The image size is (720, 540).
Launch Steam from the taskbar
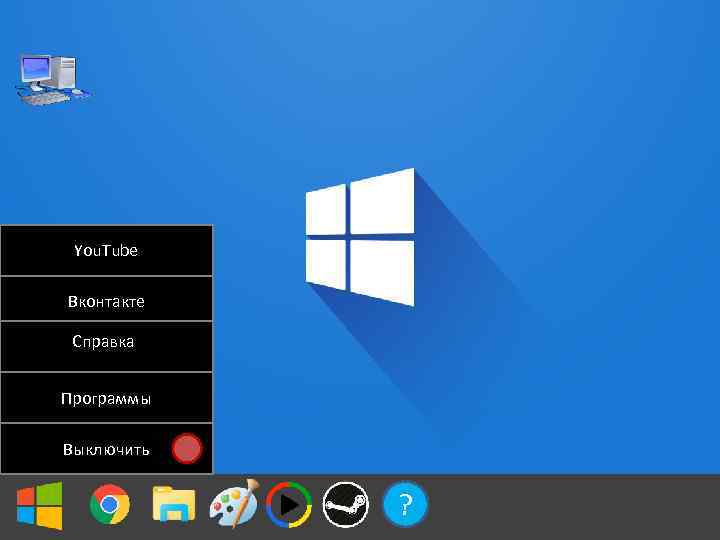pyautogui.click(x=346, y=504)
